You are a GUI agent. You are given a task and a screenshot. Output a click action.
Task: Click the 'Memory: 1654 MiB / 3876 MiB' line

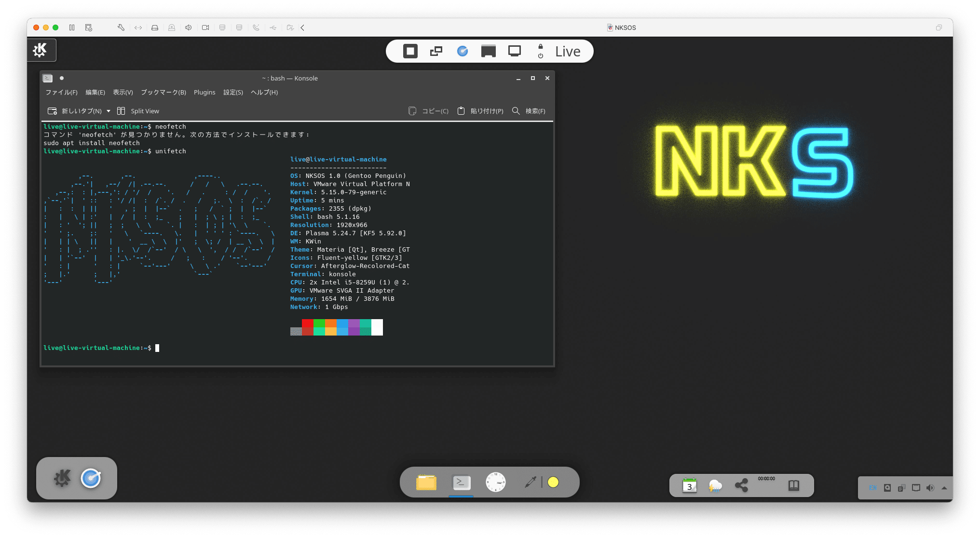click(342, 299)
